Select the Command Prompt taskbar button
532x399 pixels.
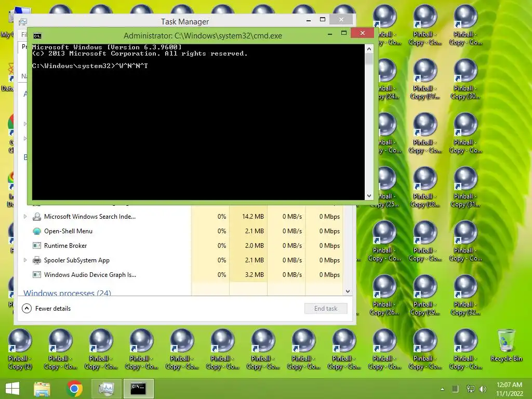[138, 389]
